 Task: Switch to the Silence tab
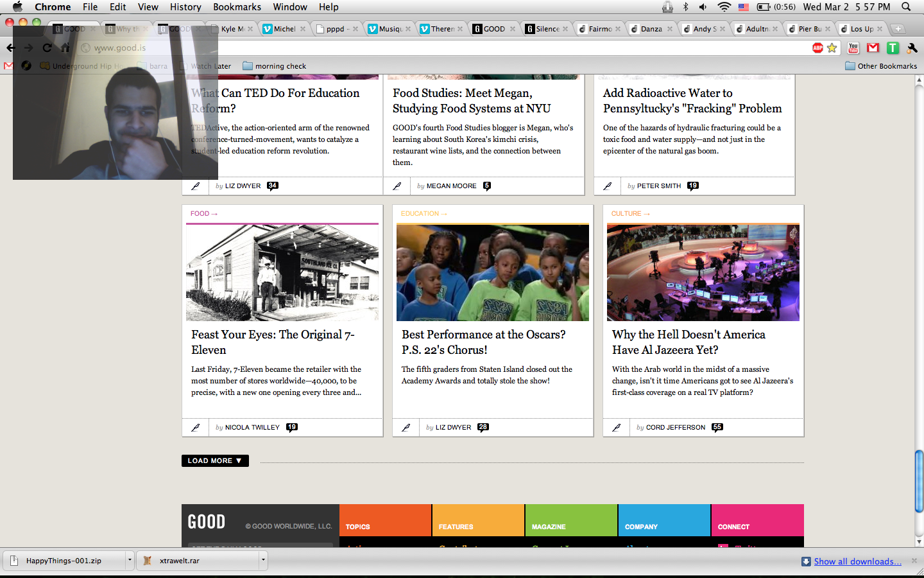547,29
